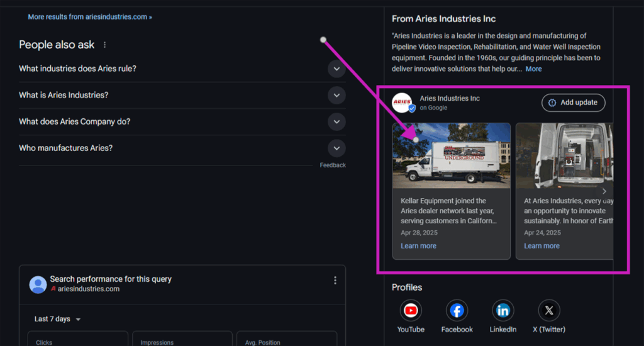Open the Facebook profile icon
This screenshot has height=346, width=644.
pyautogui.click(x=457, y=311)
